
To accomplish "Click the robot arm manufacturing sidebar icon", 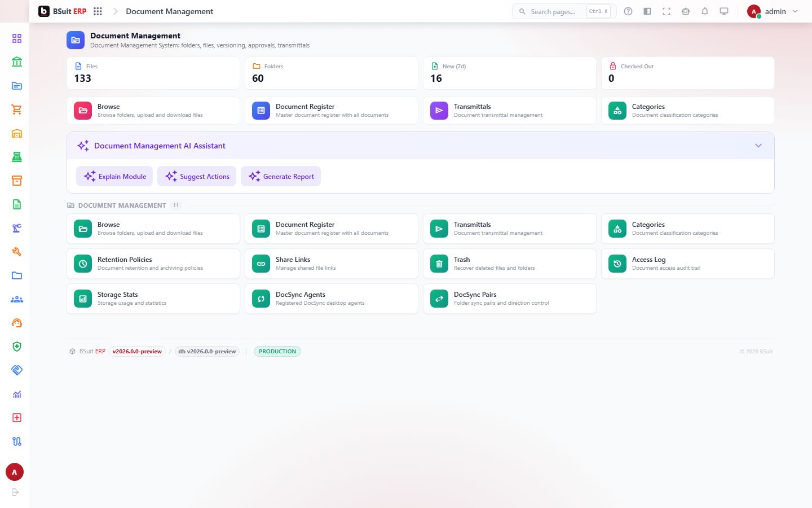I will [x=17, y=228].
